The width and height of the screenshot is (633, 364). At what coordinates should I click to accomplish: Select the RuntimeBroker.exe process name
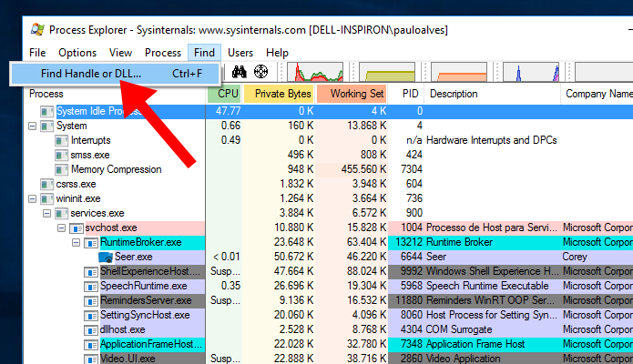141,242
